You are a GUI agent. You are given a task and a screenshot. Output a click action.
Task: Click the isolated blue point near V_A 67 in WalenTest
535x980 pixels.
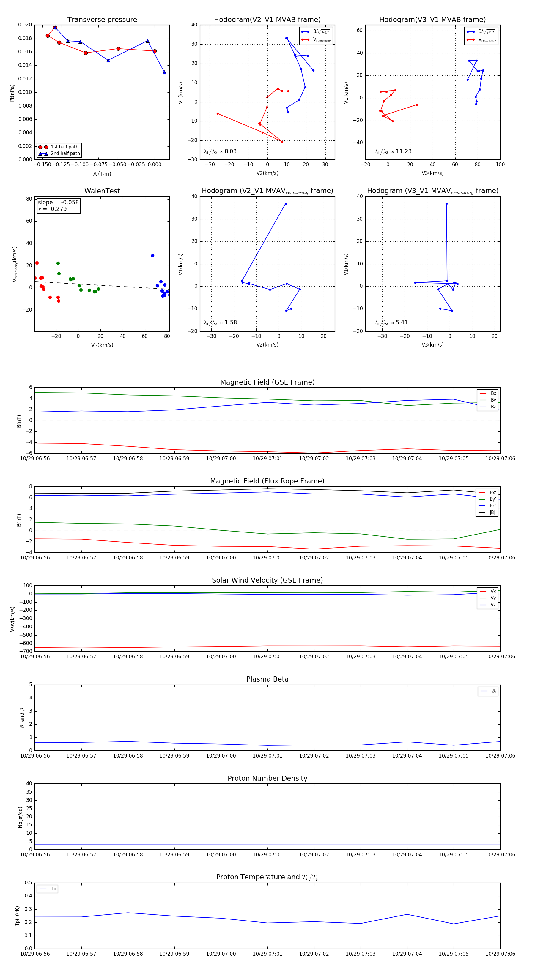point(153,256)
